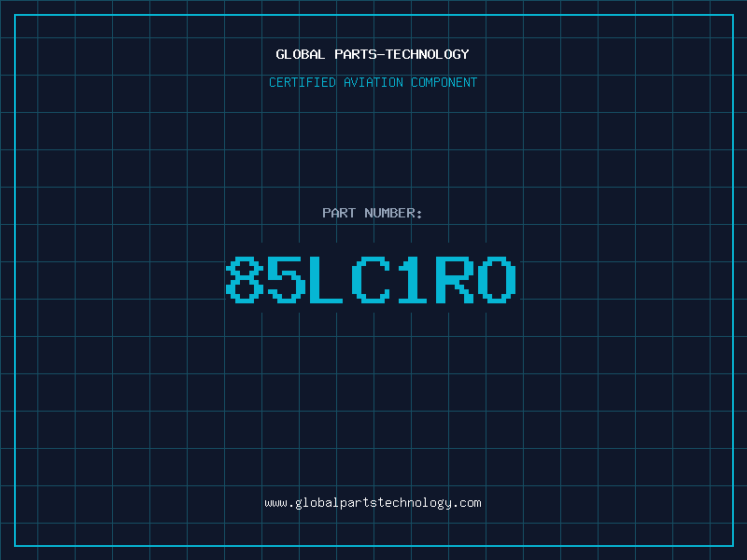Select the part number 85LC1R0
Screen dimensions: 747x560
pyautogui.click(x=371, y=280)
